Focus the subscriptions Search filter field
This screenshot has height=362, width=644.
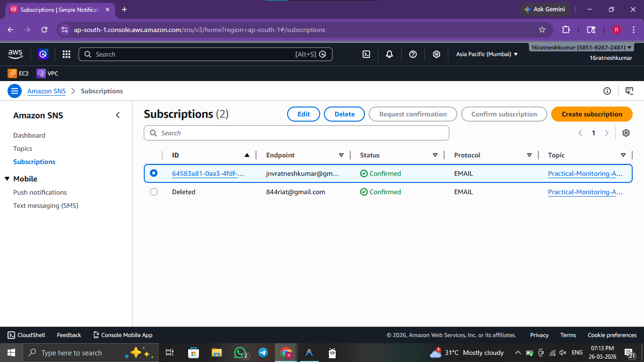[297, 133]
